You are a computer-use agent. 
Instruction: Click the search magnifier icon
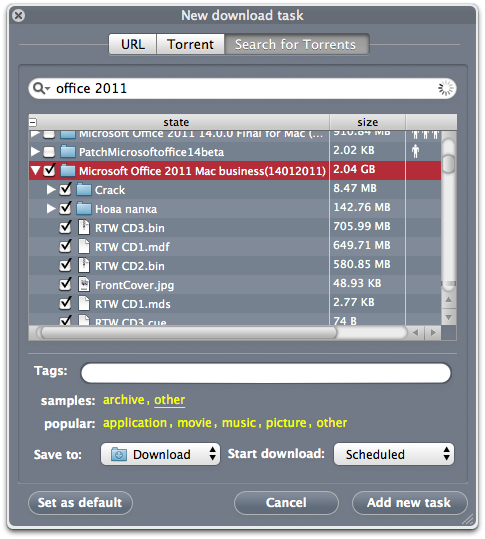pyautogui.click(x=39, y=88)
